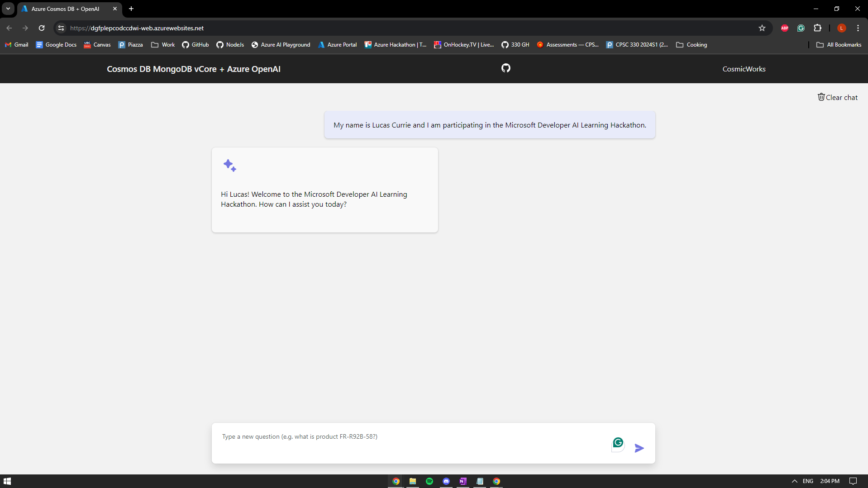Open the Assessments — CPS bookmark
Image resolution: width=868 pixels, height=488 pixels.
568,45
